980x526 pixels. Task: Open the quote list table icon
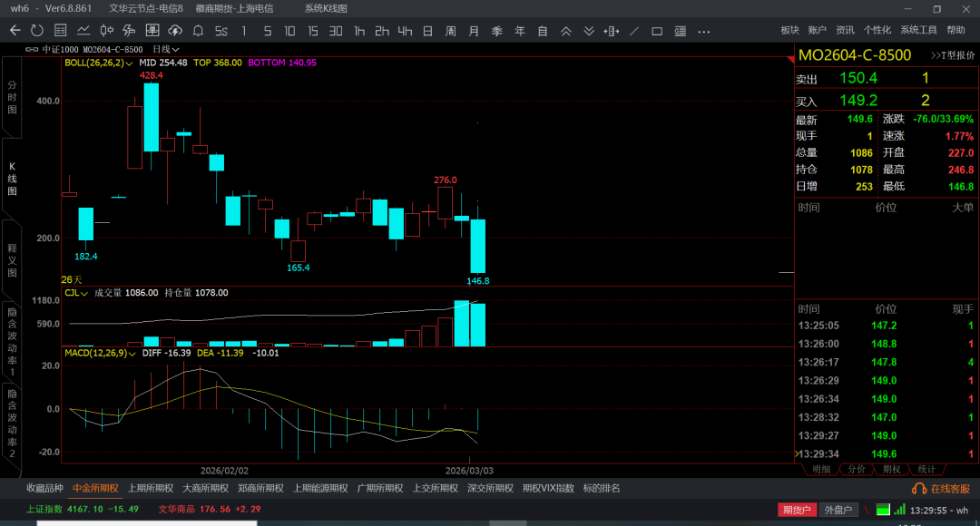(x=61, y=31)
